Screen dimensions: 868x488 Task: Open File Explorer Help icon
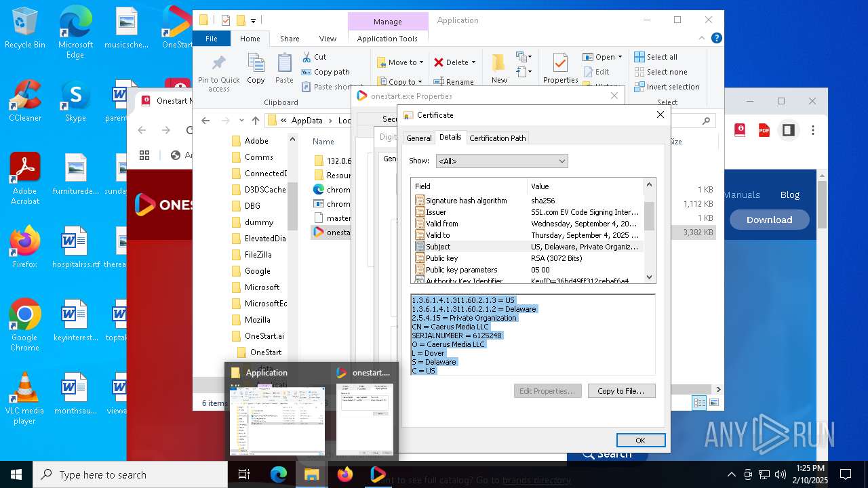(716, 39)
